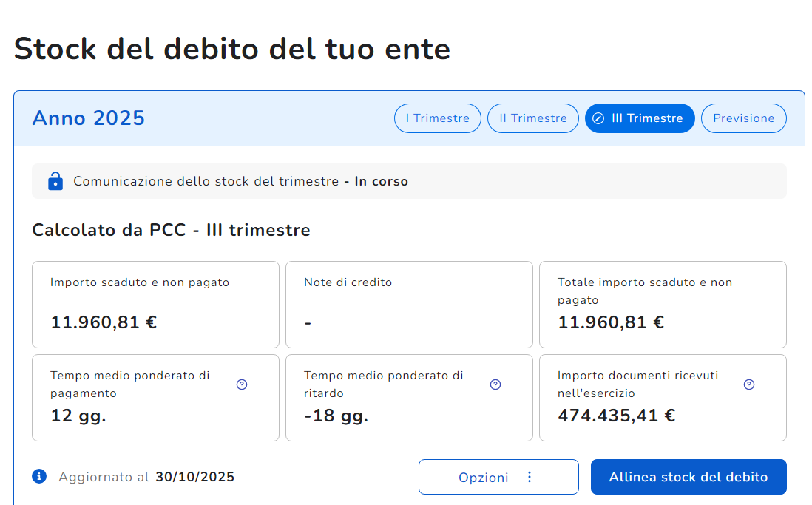This screenshot has height=505, width=812.
Task: Select the II Trimestre tab
Action: pos(532,118)
